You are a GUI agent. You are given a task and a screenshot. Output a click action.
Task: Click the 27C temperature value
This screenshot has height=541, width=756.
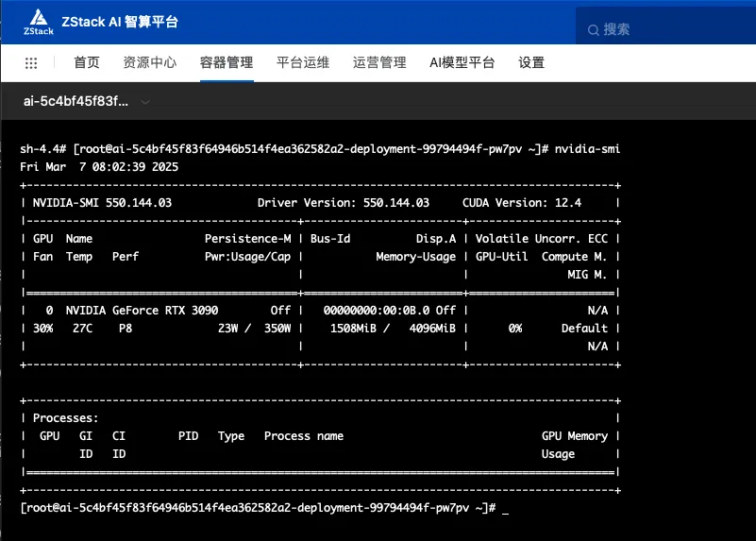(82, 329)
